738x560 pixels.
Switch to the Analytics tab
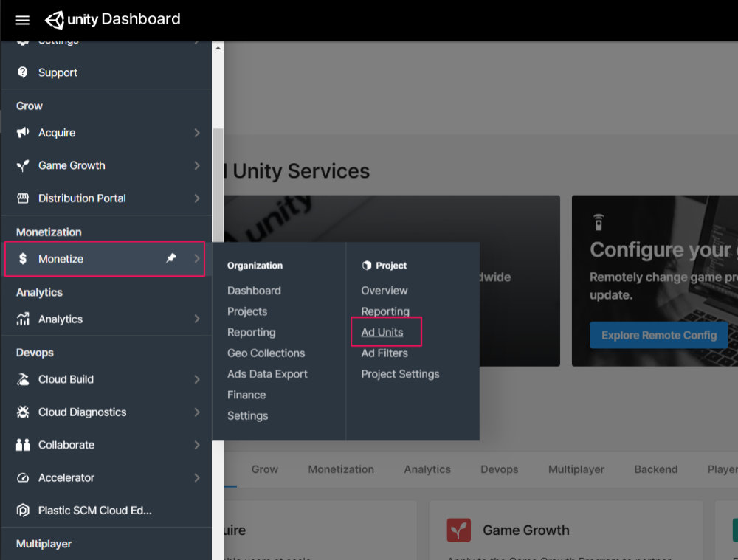(427, 469)
